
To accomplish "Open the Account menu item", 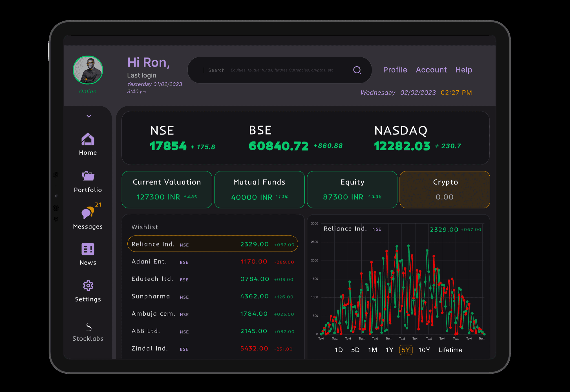I will point(431,70).
